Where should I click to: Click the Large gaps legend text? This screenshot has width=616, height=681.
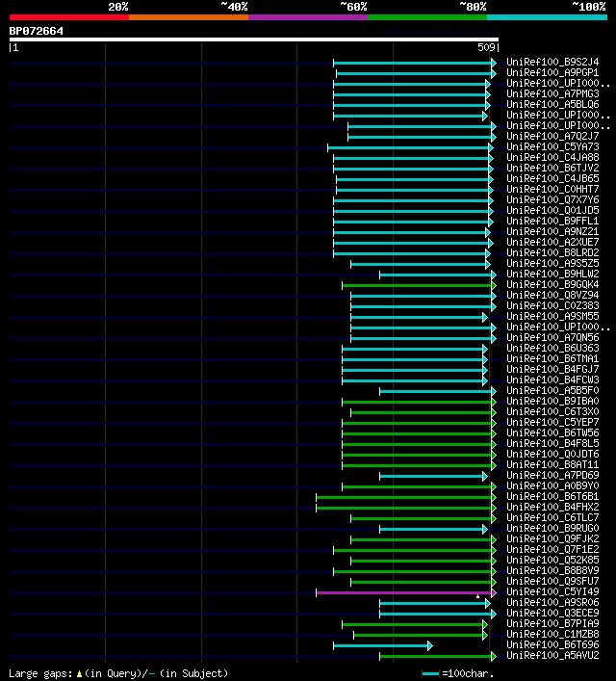(40, 674)
